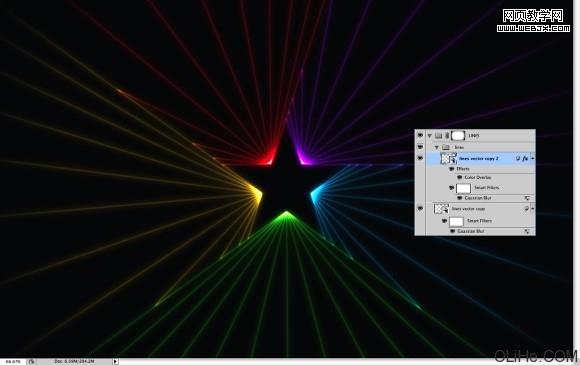Viewport: 580px width, 365px height.
Task: Toggle the Color Overlay effect eye
Action: (x=459, y=177)
